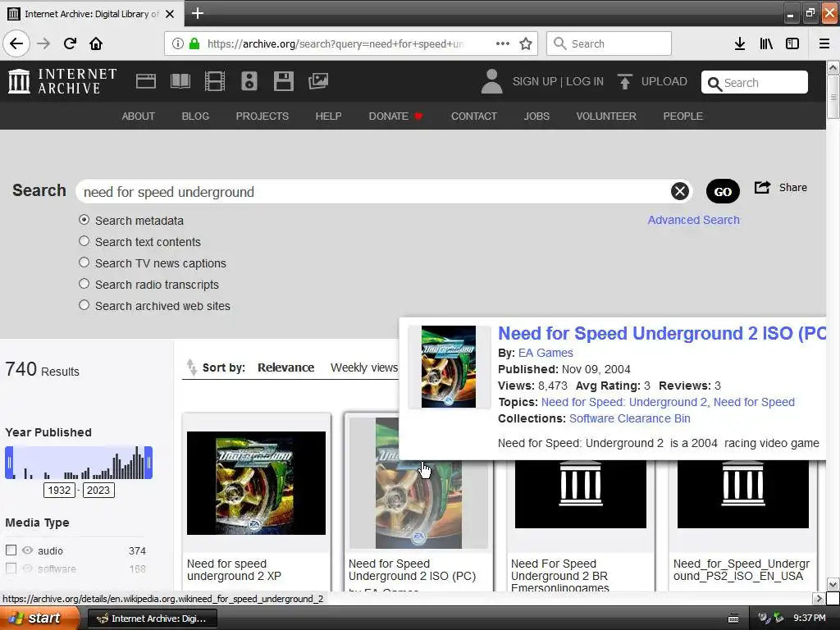
Task: Open the Images icon
Action: [318, 81]
